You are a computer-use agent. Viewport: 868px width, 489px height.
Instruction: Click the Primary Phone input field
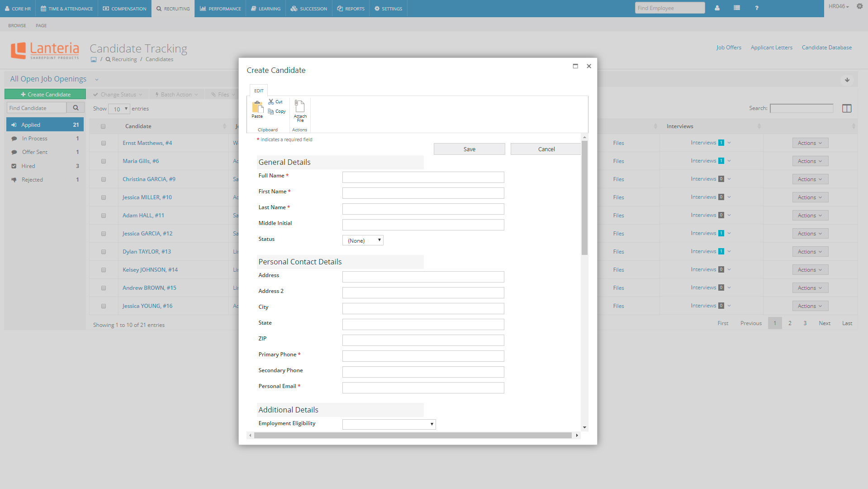pos(423,356)
